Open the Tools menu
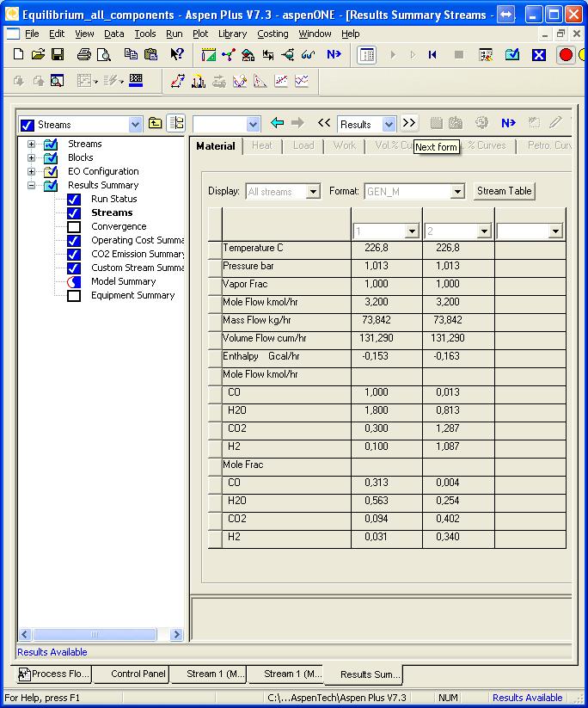 point(145,34)
